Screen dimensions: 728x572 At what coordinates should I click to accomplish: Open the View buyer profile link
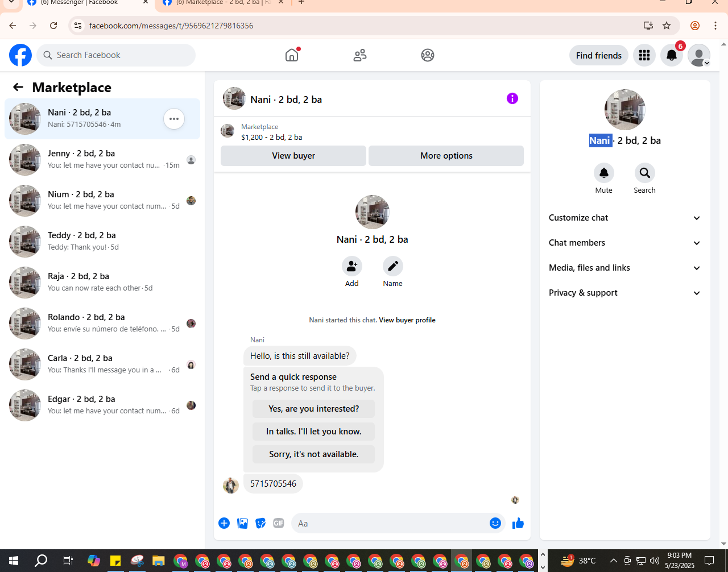(x=407, y=320)
